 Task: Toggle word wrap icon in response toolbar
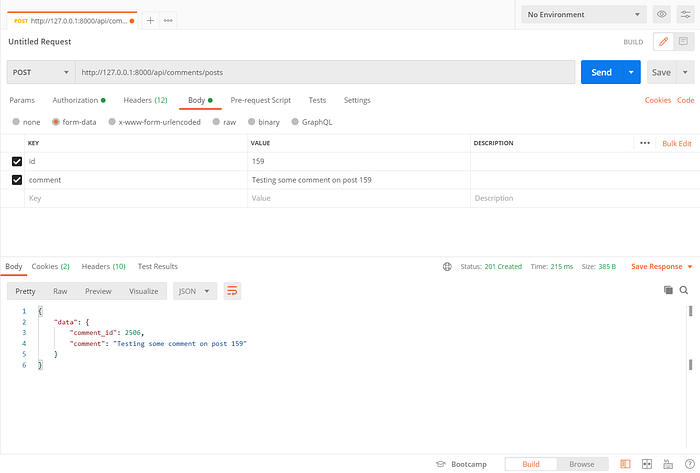tap(232, 291)
